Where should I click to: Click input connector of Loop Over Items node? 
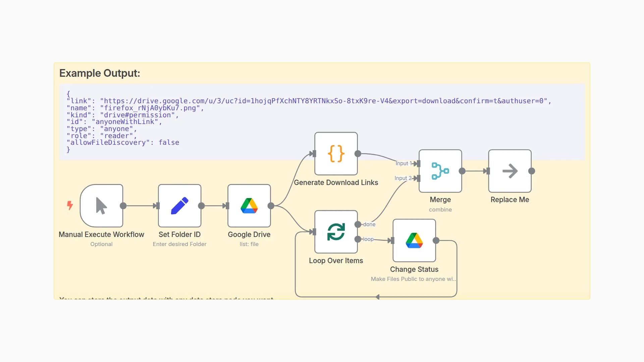[x=314, y=232]
